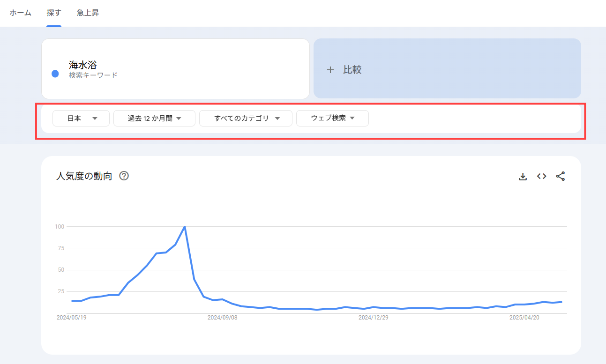This screenshot has height=364, width=606.
Task: Click the 50 y-axis label
Action: [x=61, y=270]
